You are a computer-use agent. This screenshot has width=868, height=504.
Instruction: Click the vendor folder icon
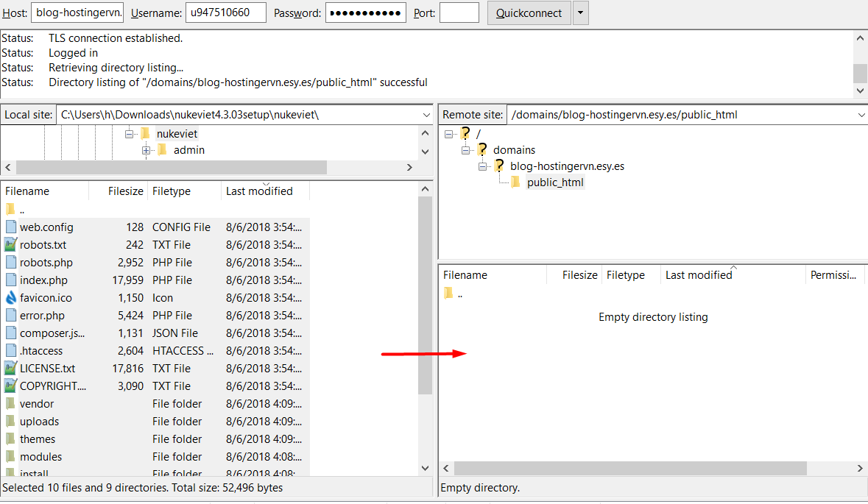[x=10, y=404]
